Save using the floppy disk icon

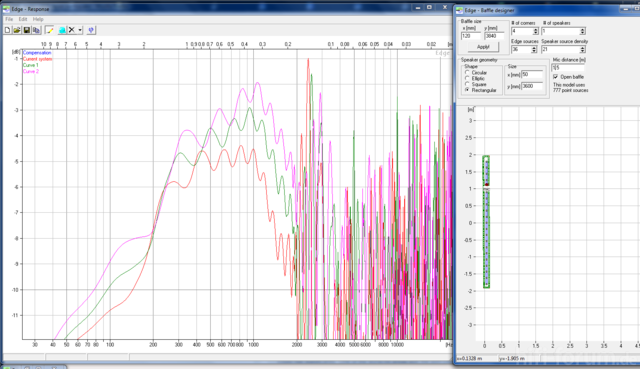coord(27,30)
